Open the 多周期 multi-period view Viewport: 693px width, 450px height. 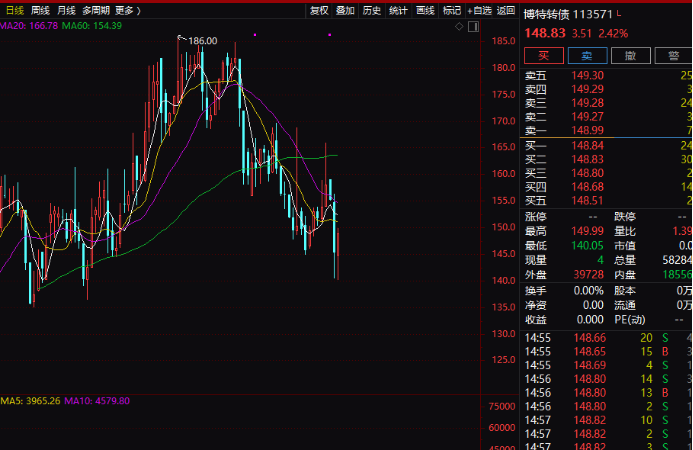[96, 10]
